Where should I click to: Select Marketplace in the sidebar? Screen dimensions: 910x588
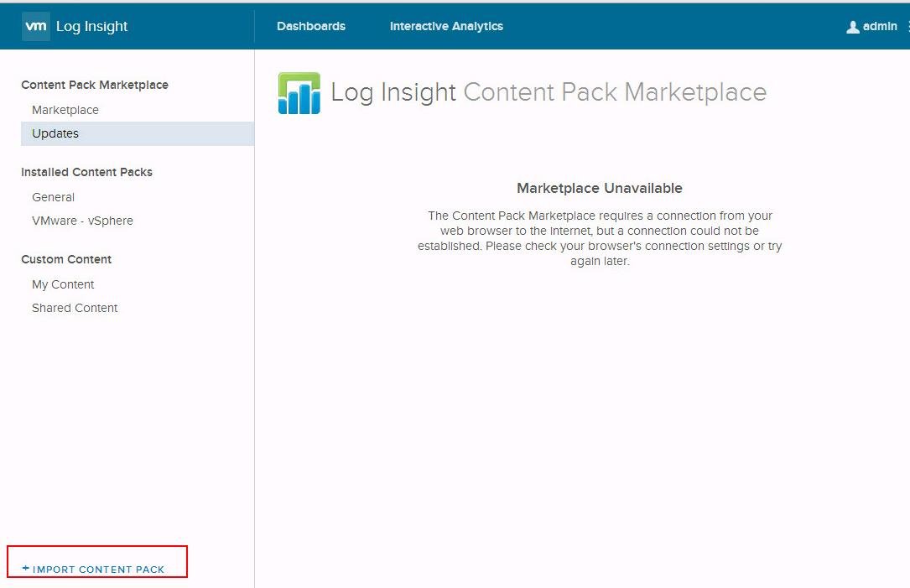[x=65, y=110]
